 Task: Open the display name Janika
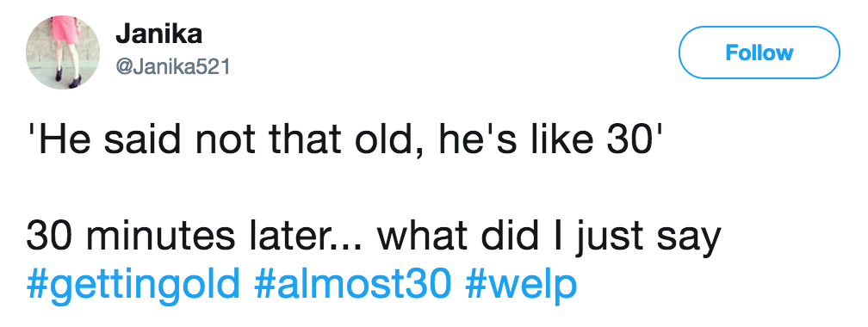(158, 35)
